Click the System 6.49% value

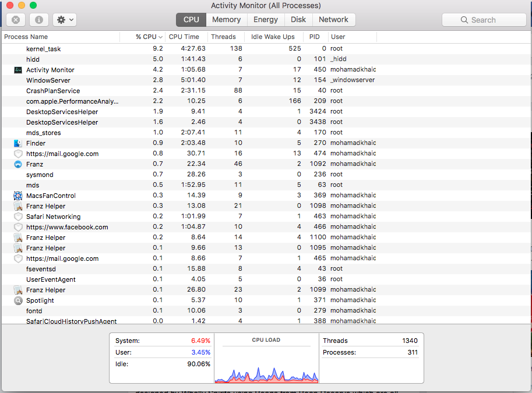click(200, 341)
